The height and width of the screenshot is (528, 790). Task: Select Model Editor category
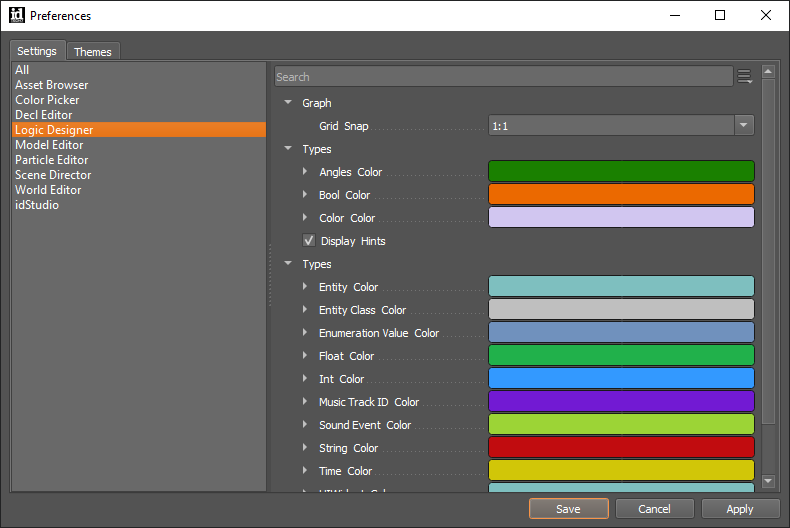coord(139,145)
